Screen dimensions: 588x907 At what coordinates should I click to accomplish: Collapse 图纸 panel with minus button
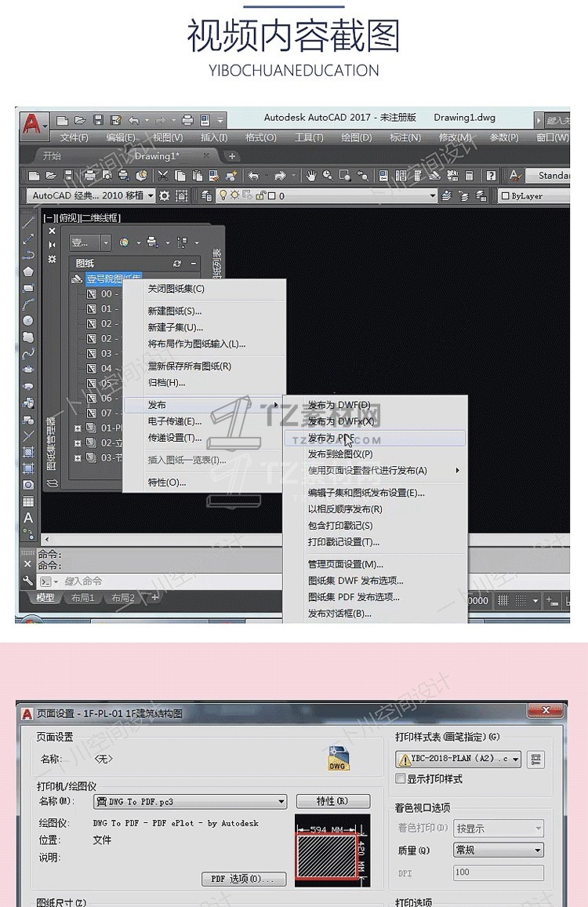click(193, 263)
